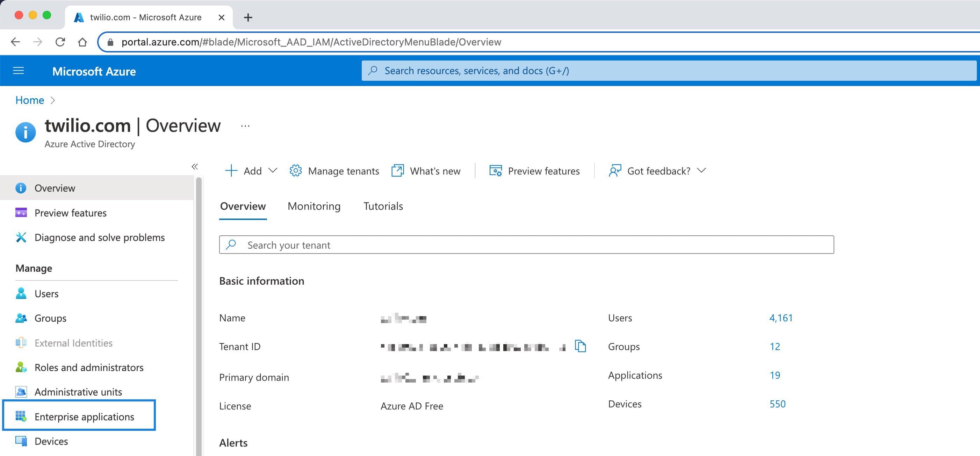
Task: Open the portal hamburger menu
Action: pos(18,70)
